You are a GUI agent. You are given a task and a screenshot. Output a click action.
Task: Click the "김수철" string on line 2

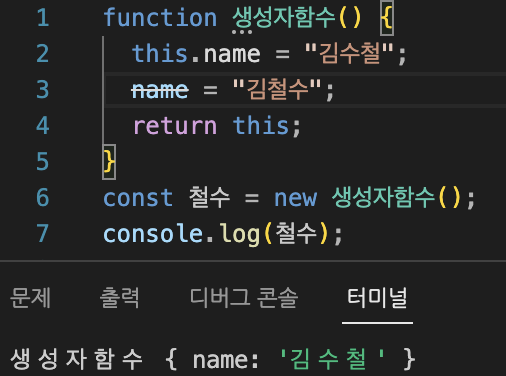click(x=349, y=53)
